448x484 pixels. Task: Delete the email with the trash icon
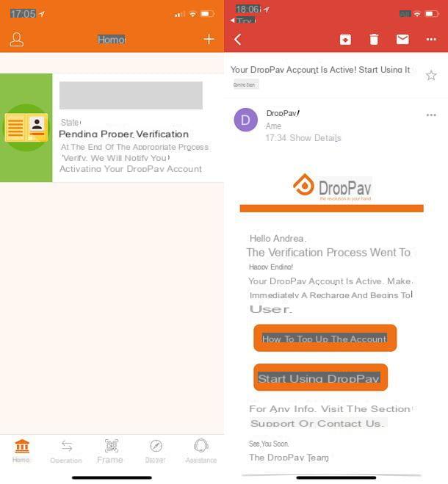tap(374, 40)
